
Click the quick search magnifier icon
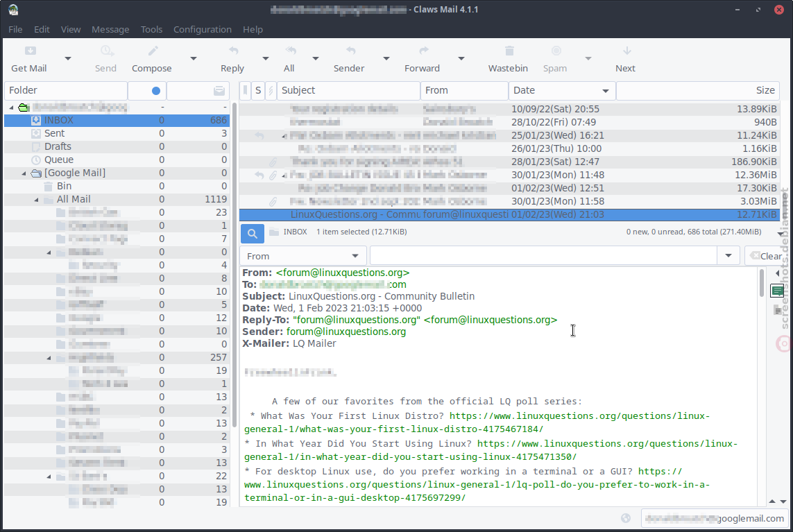pyautogui.click(x=253, y=234)
